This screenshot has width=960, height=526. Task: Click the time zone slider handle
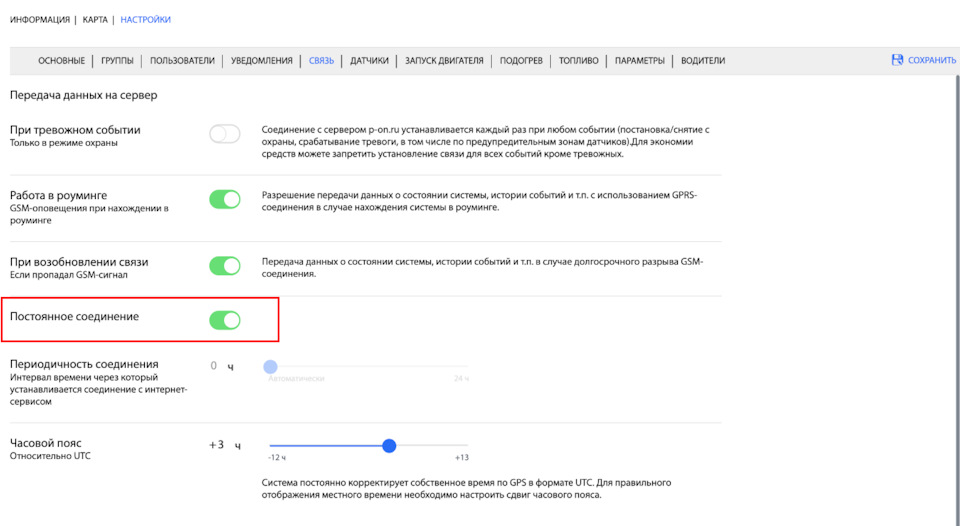[389, 446]
